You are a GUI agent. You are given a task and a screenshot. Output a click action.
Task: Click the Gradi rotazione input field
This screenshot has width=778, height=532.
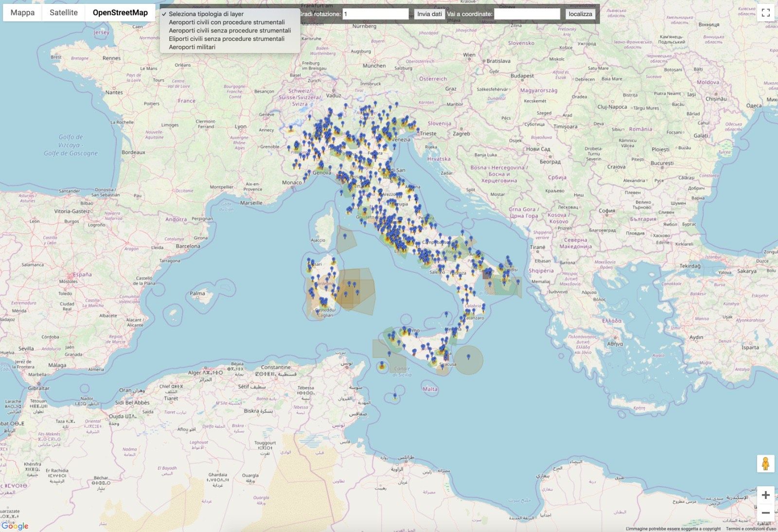(375, 14)
